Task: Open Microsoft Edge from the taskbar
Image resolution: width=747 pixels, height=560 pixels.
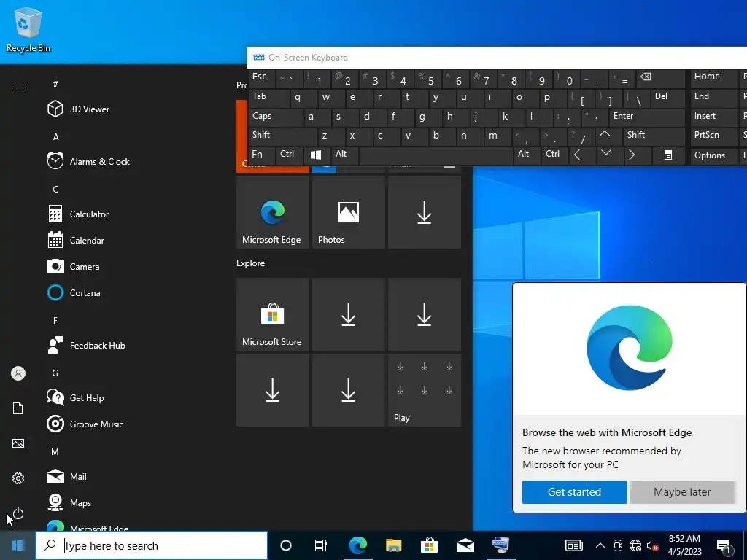Action: pos(357,545)
